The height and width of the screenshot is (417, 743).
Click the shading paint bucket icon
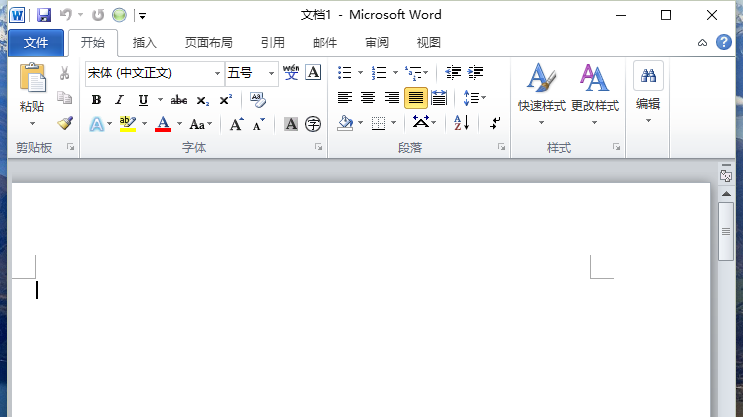tap(345, 123)
